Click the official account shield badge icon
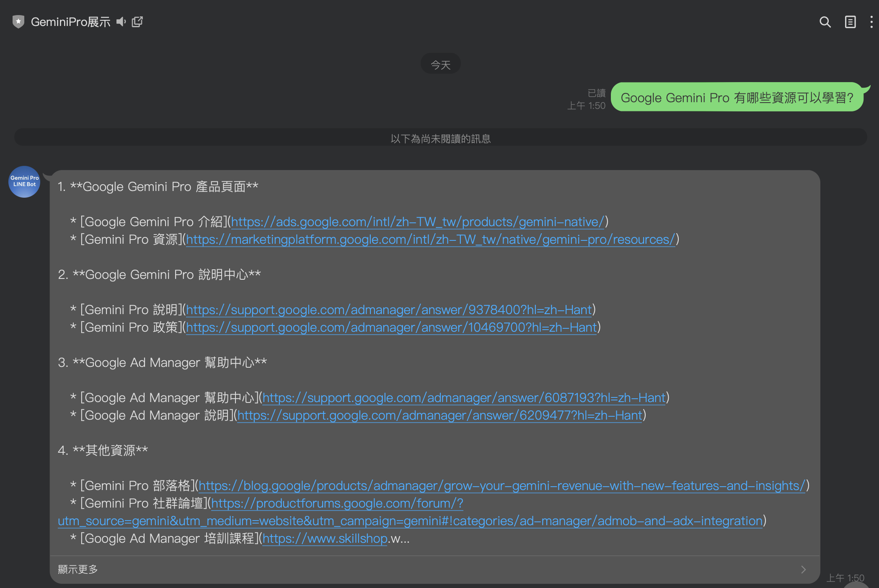Viewport: 879px width, 588px height. pyautogui.click(x=18, y=22)
